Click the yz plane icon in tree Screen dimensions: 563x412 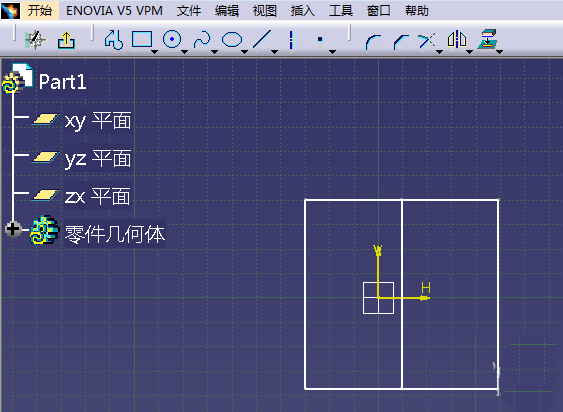point(45,157)
